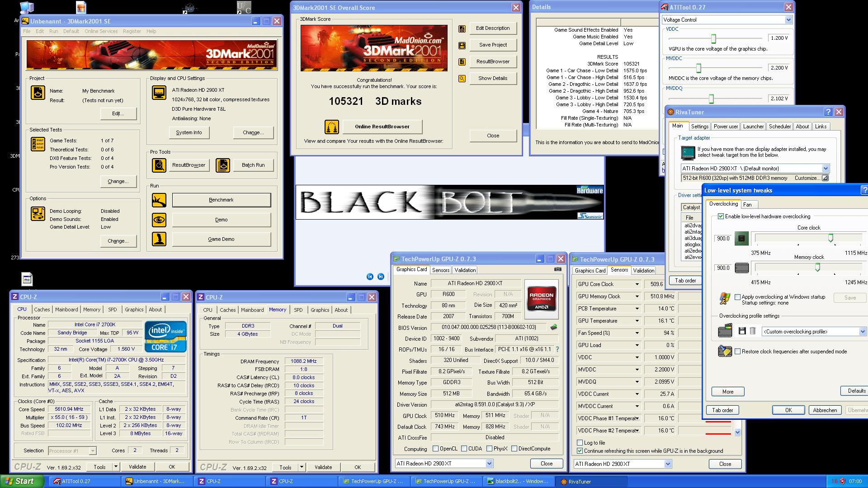Click the Core clock slider in RivaTuner
The width and height of the screenshot is (868, 488).
click(830, 238)
